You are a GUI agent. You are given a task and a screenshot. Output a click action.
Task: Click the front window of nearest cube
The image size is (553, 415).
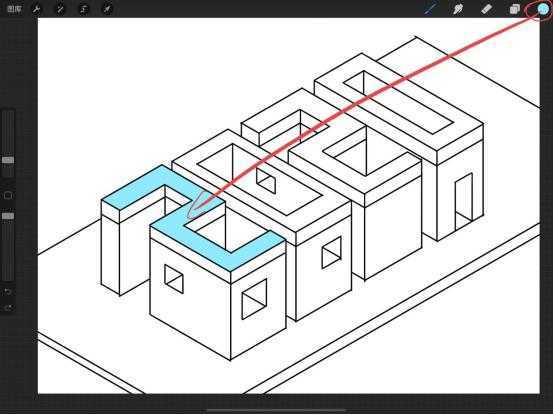[x=174, y=279]
